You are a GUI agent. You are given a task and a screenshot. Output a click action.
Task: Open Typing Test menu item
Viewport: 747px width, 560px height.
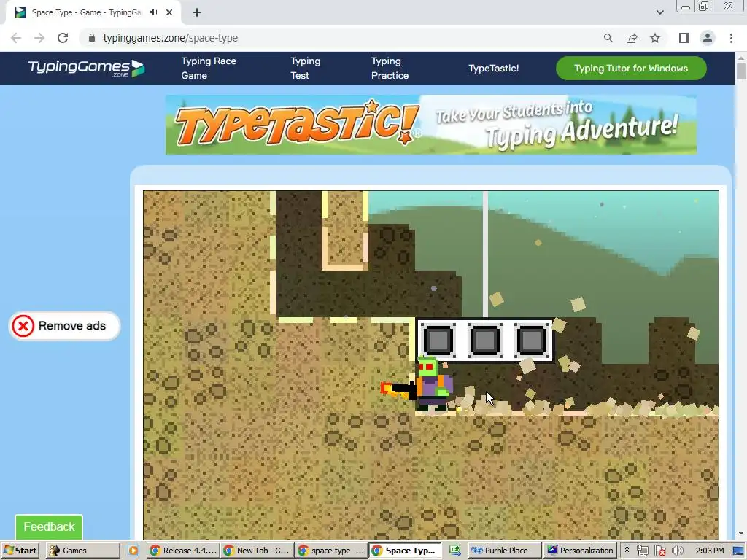[306, 68]
